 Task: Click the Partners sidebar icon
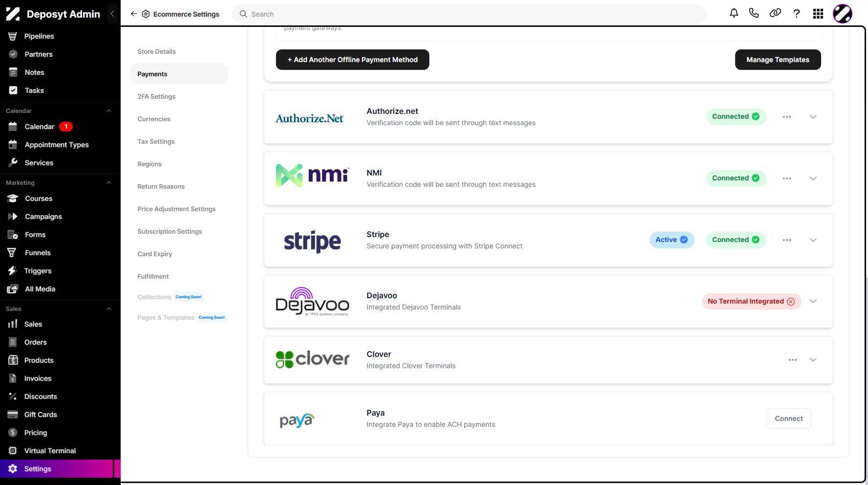point(13,54)
